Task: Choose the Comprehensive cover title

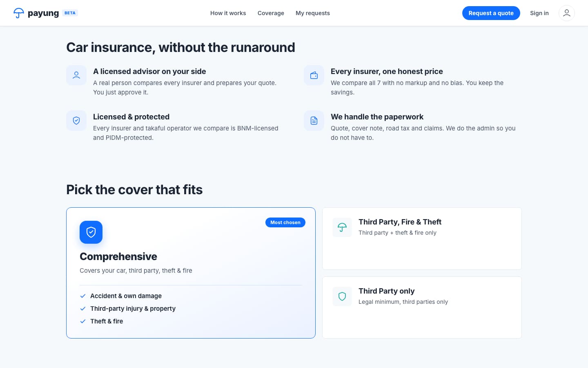Action: (x=118, y=256)
